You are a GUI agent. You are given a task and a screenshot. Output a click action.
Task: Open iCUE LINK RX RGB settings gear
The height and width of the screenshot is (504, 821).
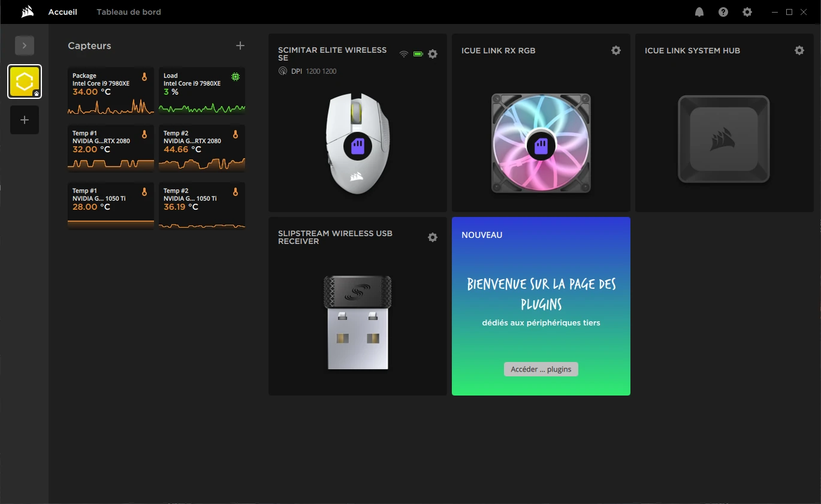coord(616,50)
